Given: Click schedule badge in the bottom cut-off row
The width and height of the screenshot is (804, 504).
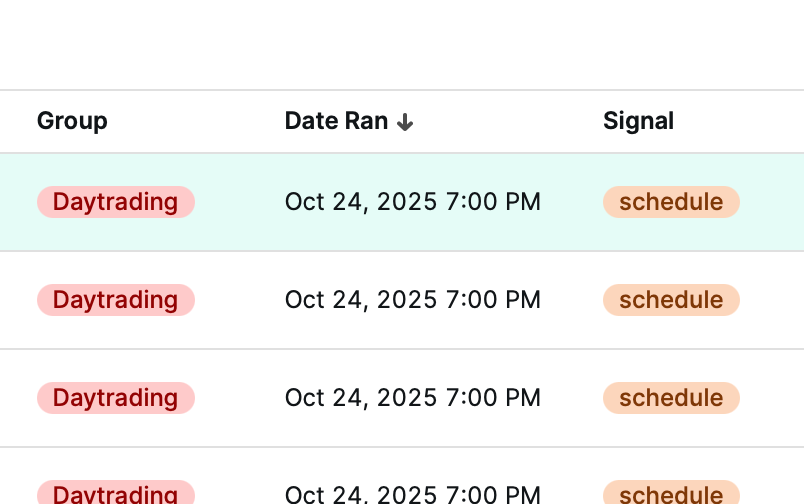Looking at the screenshot, I should pos(670,493).
